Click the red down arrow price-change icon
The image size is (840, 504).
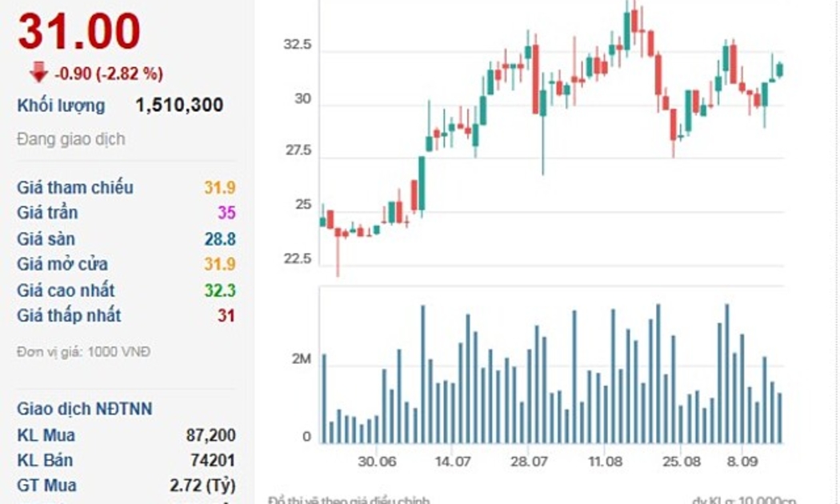[x=38, y=73]
